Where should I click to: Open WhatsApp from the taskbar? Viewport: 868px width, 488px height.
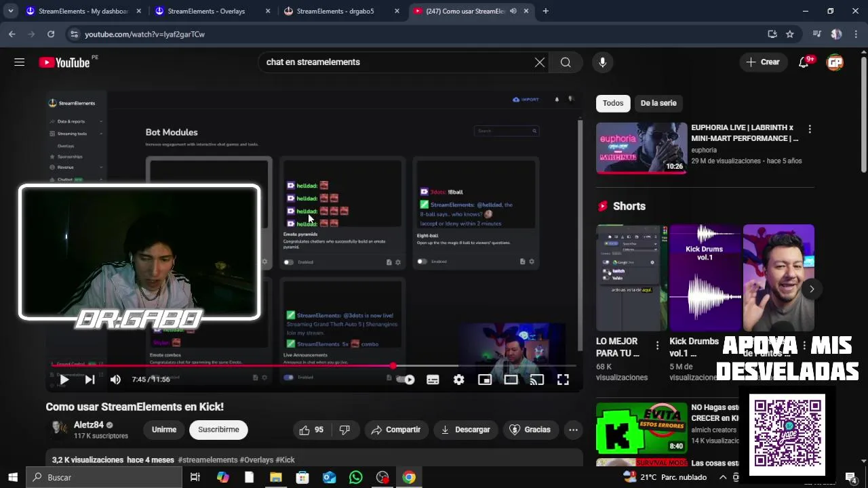(356, 477)
